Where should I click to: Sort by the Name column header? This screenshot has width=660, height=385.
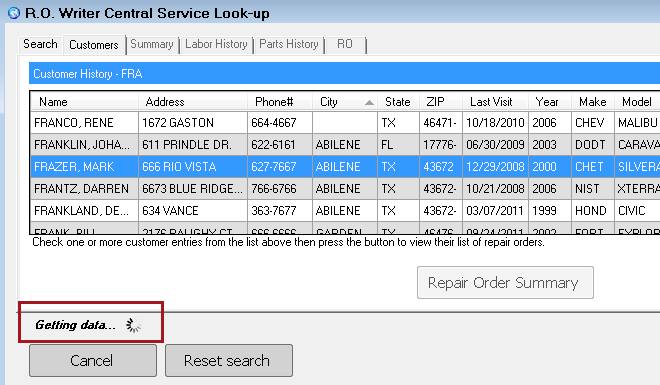coord(84,102)
